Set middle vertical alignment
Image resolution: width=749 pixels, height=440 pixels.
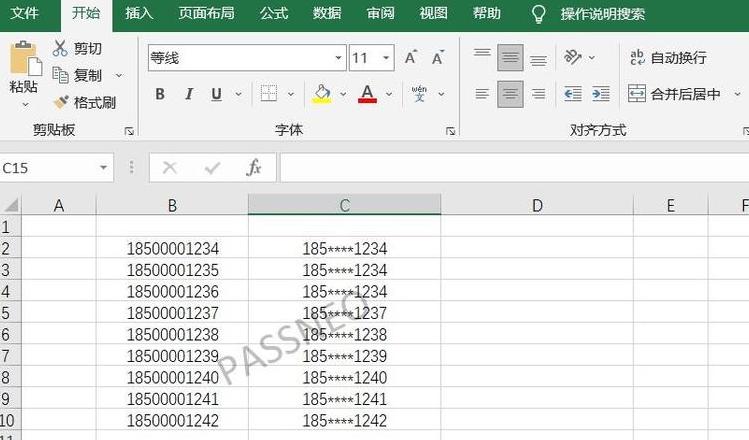510,57
